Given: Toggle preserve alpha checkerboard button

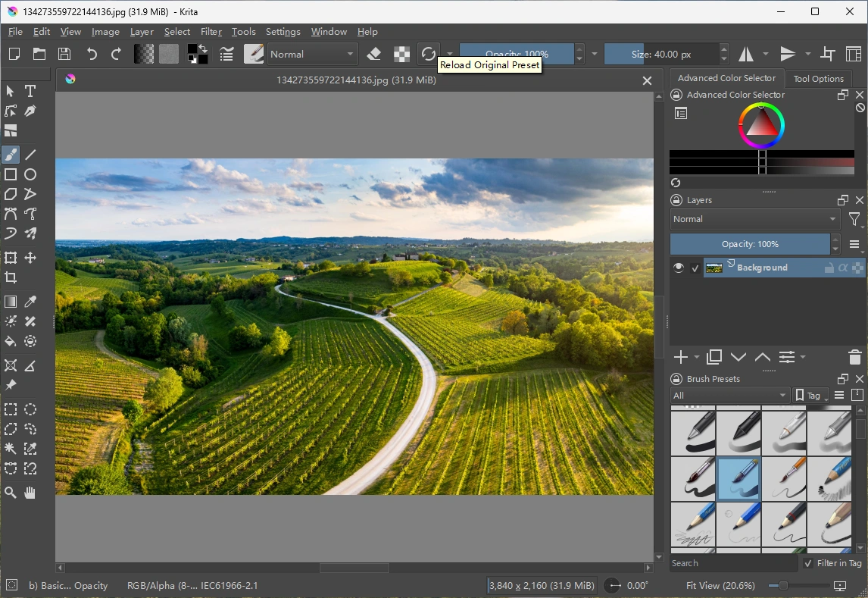Looking at the screenshot, I should click(x=402, y=54).
